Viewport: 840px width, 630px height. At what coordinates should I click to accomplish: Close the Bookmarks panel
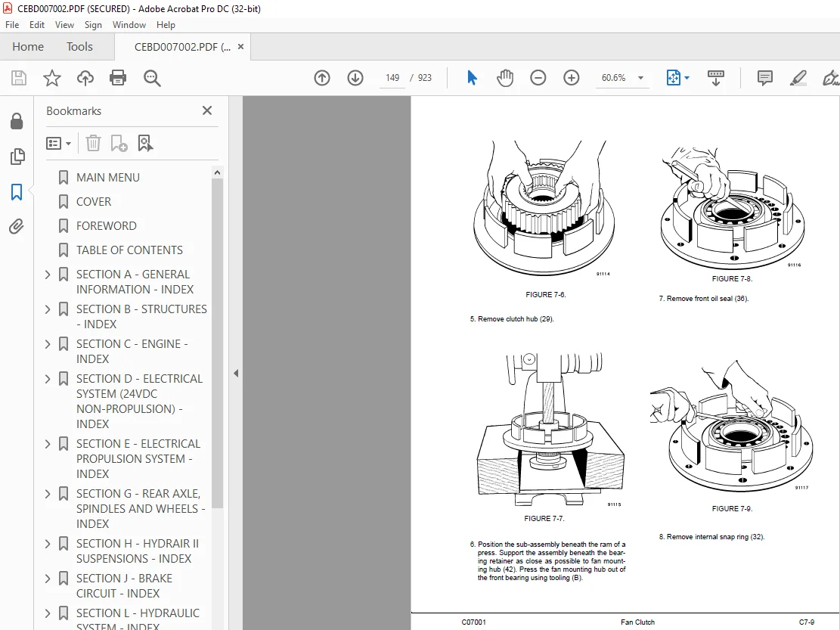(x=207, y=110)
